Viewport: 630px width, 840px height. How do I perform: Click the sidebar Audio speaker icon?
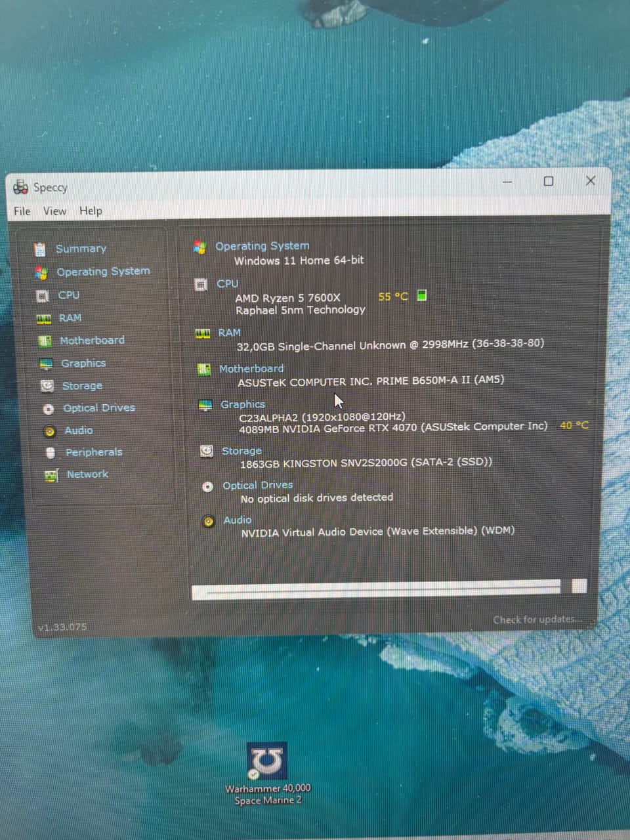pos(49,432)
